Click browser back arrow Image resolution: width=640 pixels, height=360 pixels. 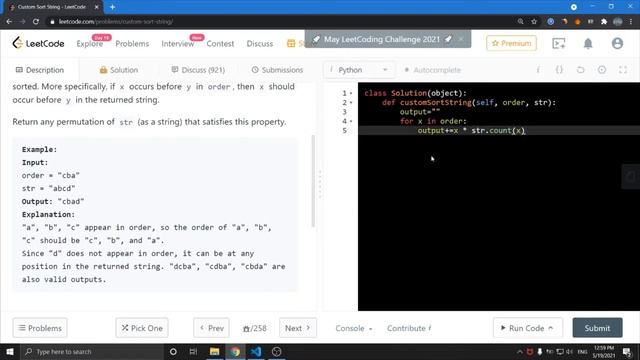pos(9,22)
